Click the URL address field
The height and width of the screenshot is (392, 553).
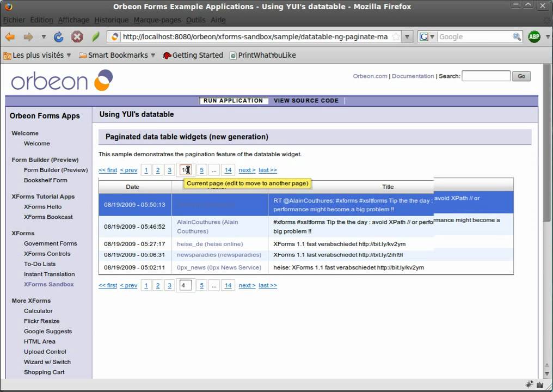point(255,36)
